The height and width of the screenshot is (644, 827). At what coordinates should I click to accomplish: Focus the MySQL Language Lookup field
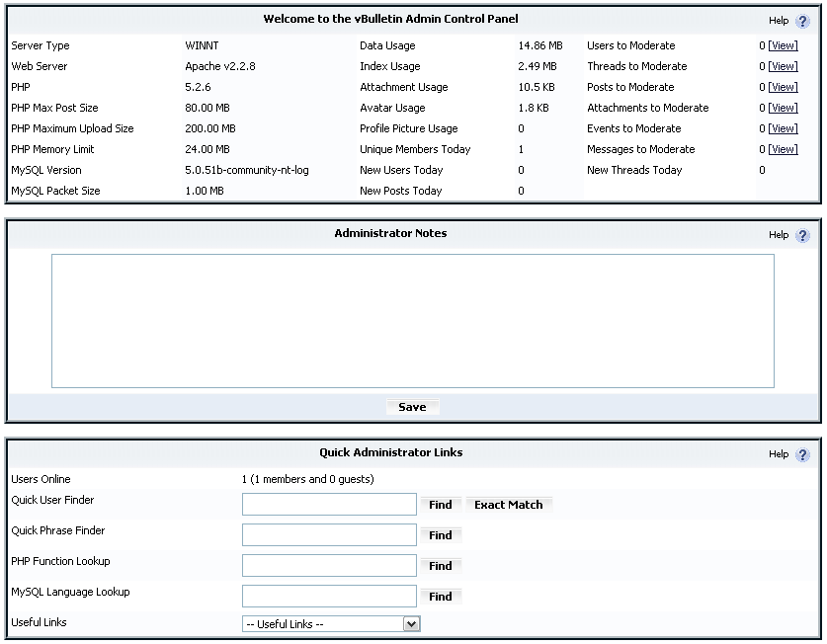329,596
